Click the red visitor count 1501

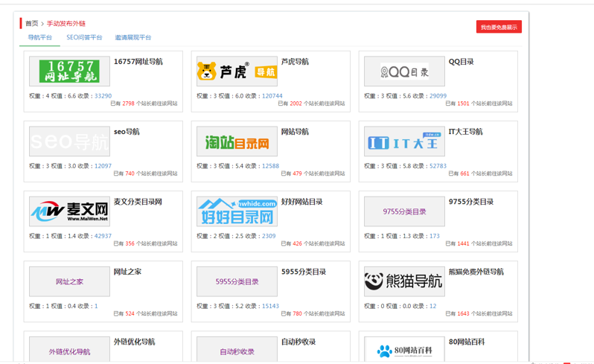pos(463,103)
